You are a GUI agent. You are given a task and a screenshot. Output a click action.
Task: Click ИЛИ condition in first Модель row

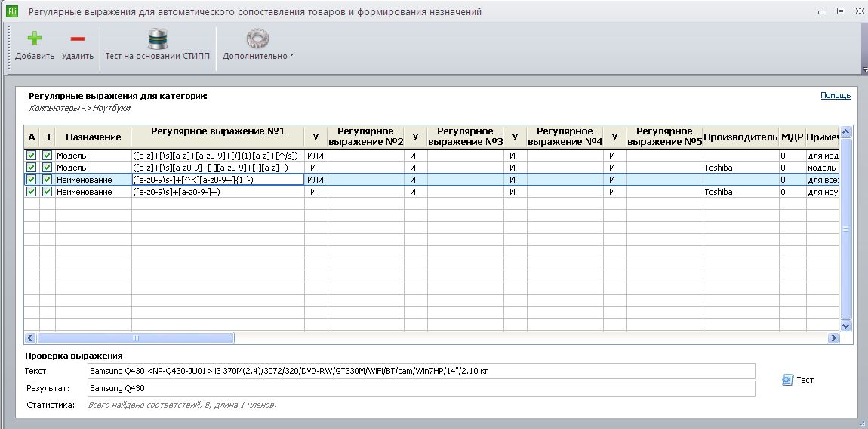[315, 156]
